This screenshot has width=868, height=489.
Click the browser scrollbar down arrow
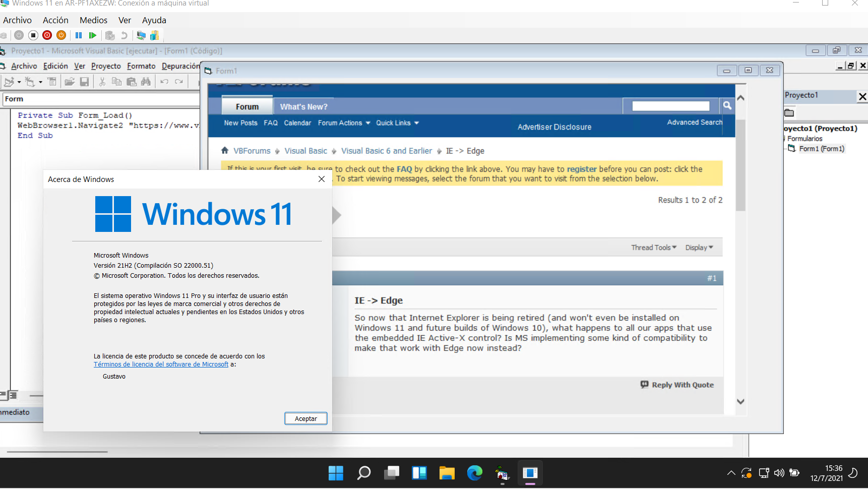pyautogui.click(x=740, y=402)
